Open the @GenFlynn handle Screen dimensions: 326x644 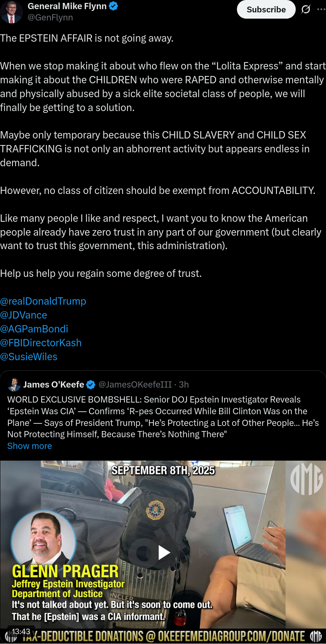[50, 18]
